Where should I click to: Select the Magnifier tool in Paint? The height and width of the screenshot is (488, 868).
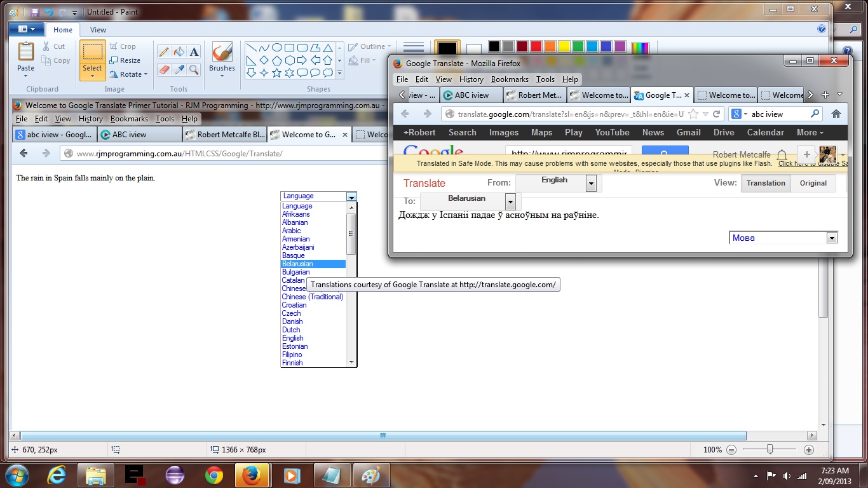tap(194, 69)
